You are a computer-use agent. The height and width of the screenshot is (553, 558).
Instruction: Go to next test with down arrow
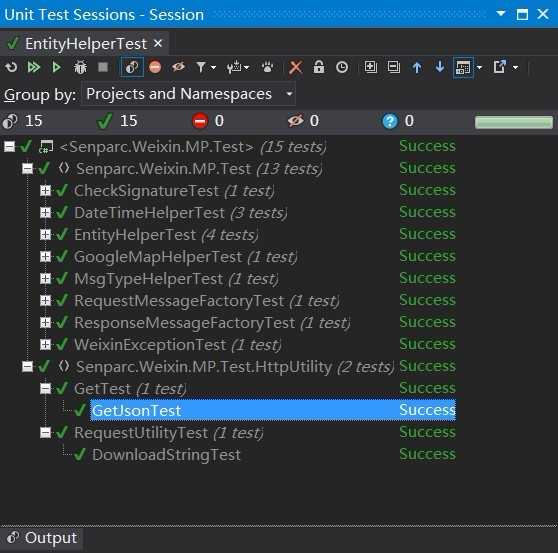pyautogui.click(x=440, y=67)
